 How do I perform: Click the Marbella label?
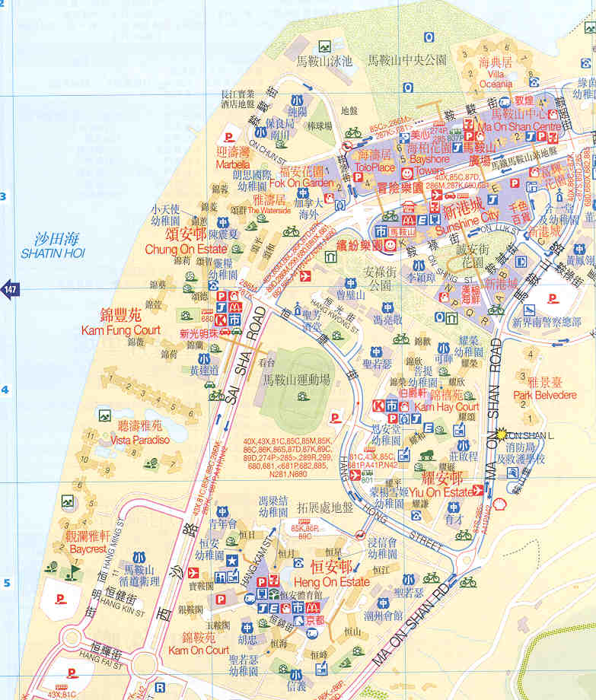pyautogui.click(x=233, y=164)
